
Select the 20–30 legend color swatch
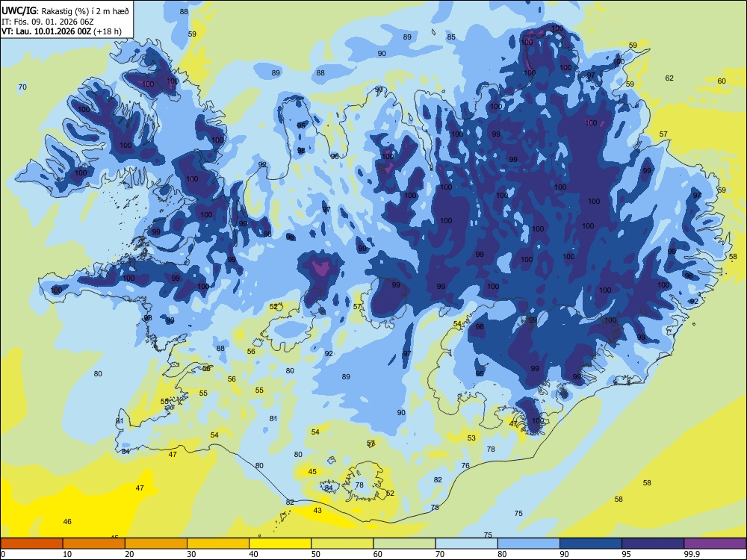point(156,544)
